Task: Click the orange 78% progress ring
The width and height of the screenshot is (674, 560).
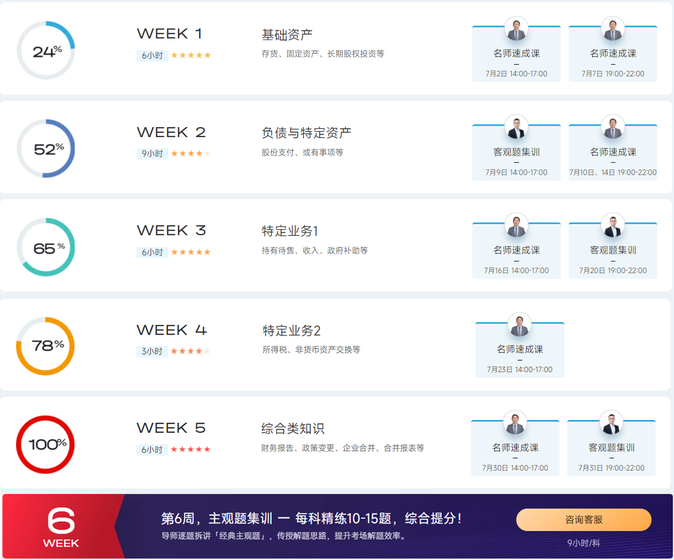Action: coord(46,345)
